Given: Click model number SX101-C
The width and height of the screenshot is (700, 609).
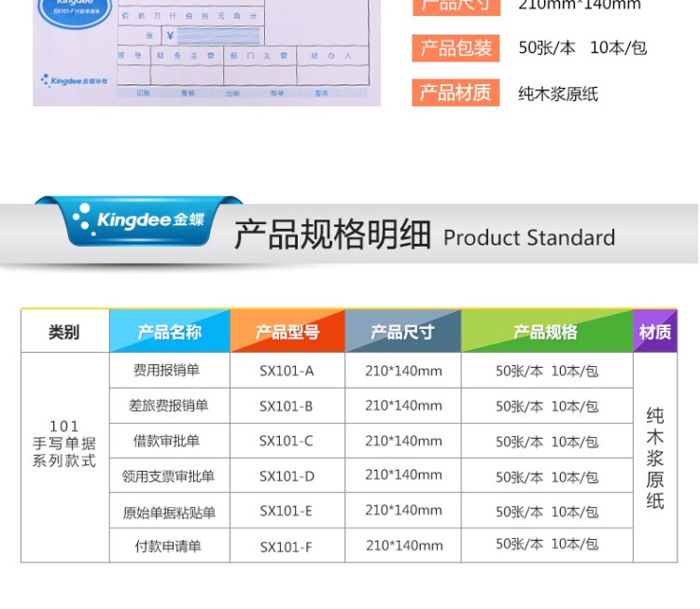Looking at the screenshot, I should pyautogui.click(x=287, y=441).
